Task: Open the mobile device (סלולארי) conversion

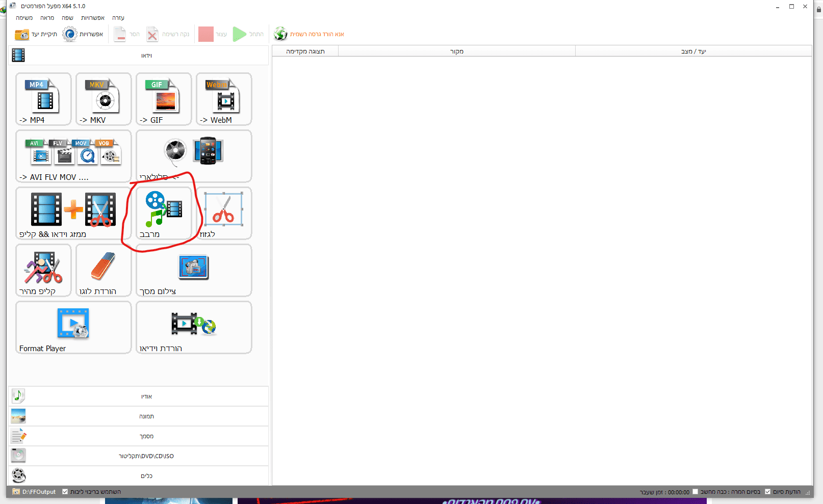Action: click(x=194, y=156)
